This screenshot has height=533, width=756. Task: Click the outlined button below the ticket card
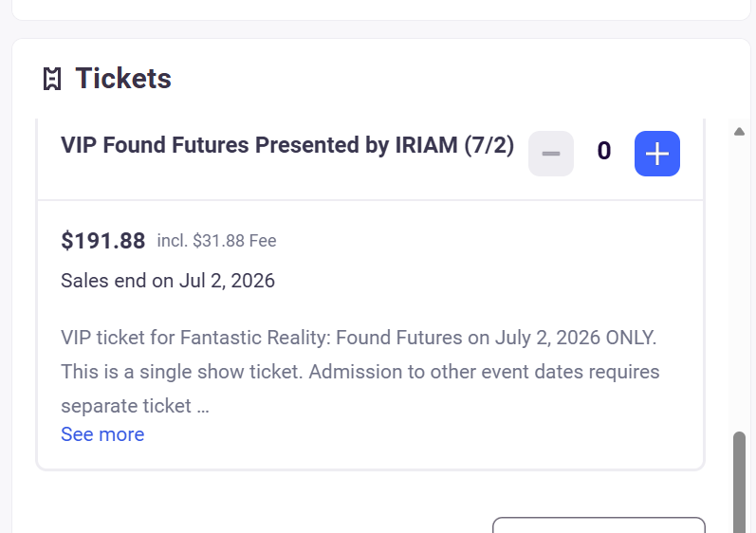coord(599,526)
